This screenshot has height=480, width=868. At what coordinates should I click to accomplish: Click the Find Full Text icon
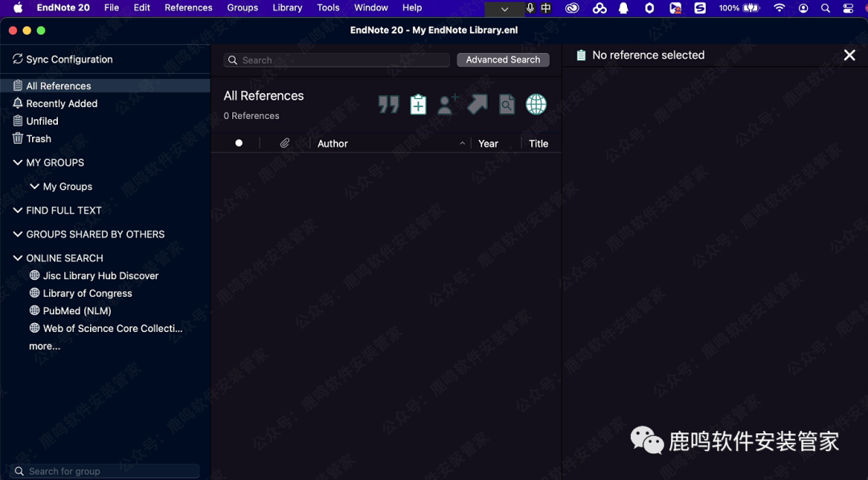click(506, 105)
